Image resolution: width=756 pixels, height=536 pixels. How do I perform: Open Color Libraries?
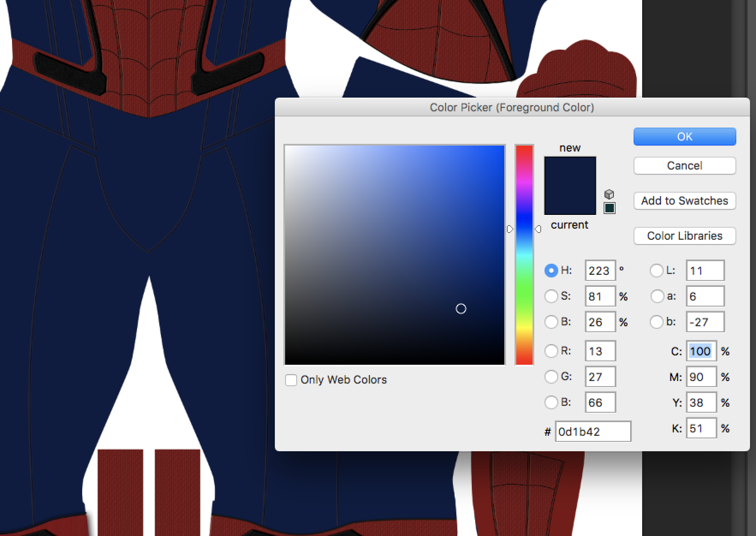(x=685, y=236)
